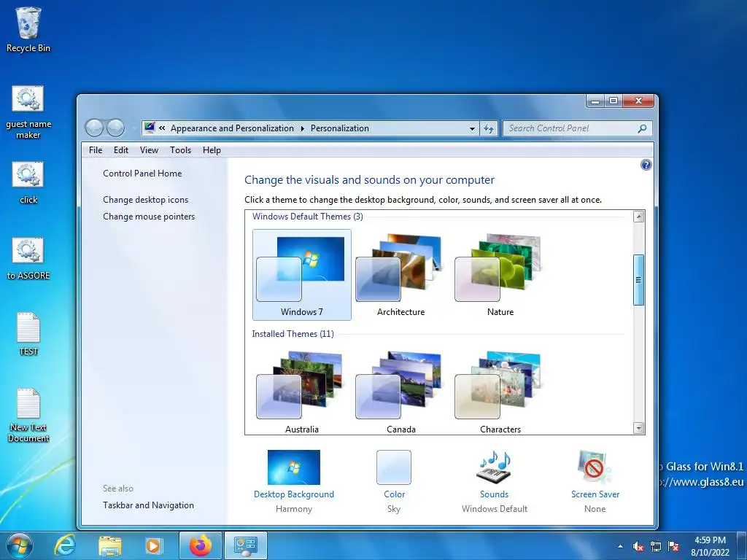The height and width of the screenshot is (560, 747).
Task: Click the Control Panel taskbar button
Action: 246,545
